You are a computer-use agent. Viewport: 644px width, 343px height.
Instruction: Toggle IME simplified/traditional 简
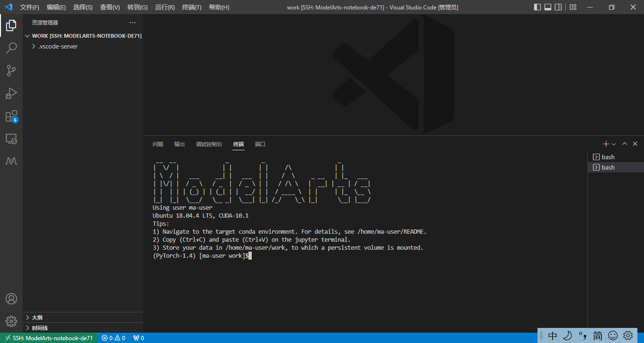598,335
